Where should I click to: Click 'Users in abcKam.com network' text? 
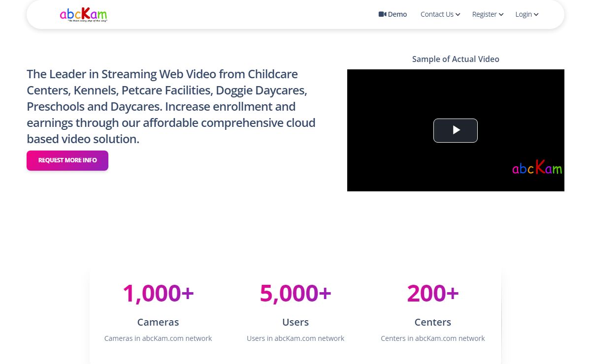tap(295, 338)
